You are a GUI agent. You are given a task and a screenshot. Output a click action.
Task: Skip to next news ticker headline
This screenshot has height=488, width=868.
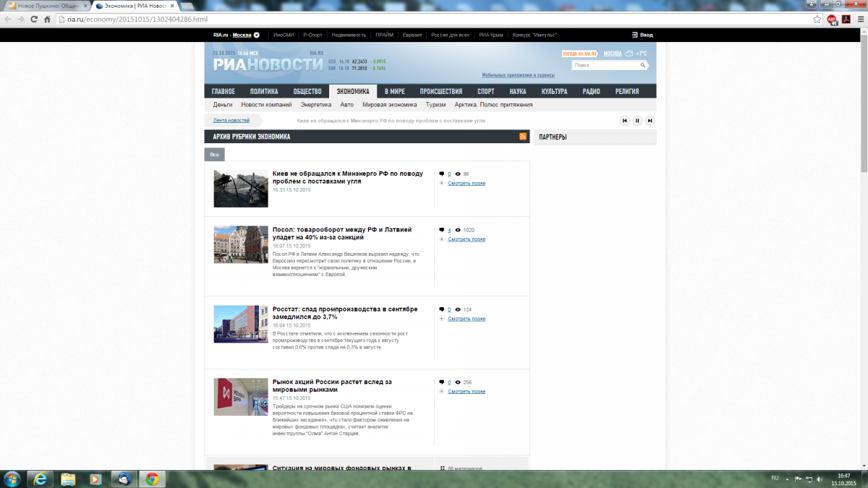coord(650,121)
